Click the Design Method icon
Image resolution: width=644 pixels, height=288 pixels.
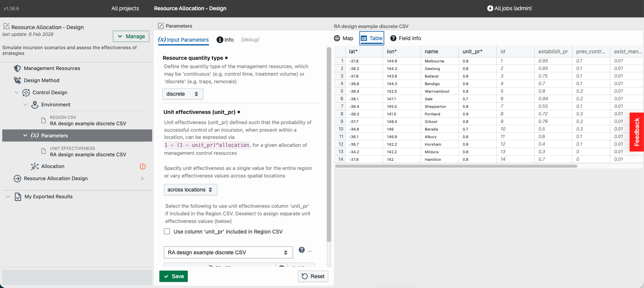coord(17,80)
